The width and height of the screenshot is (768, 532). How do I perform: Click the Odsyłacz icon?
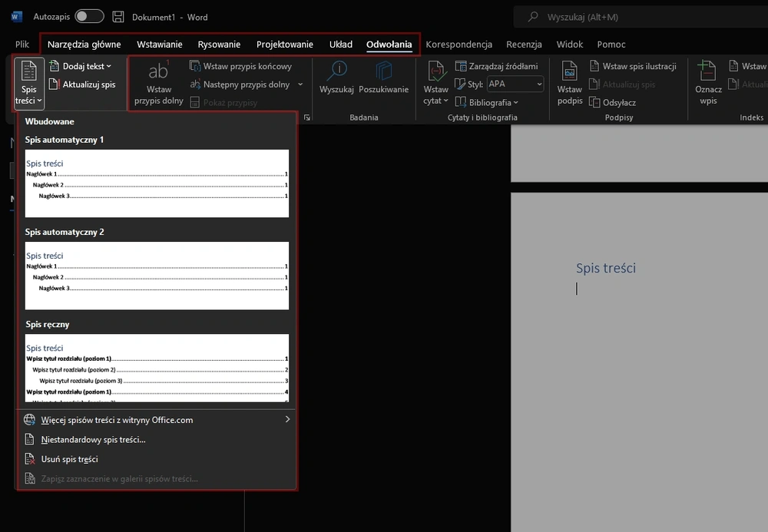coord(594,102)
